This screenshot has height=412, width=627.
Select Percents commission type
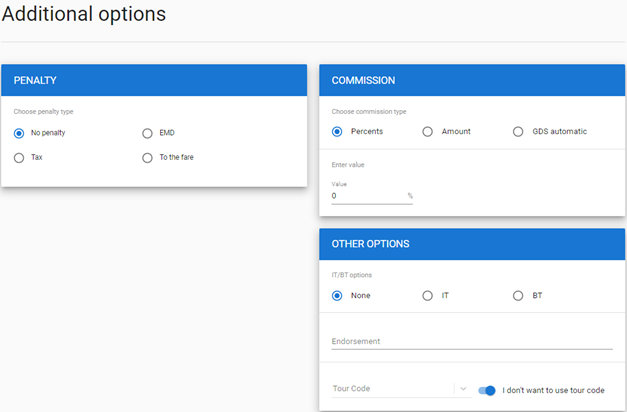coord(337,132)
